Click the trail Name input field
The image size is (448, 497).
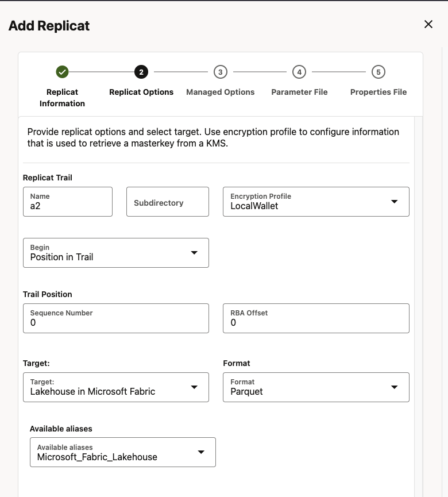pos(68,202)
